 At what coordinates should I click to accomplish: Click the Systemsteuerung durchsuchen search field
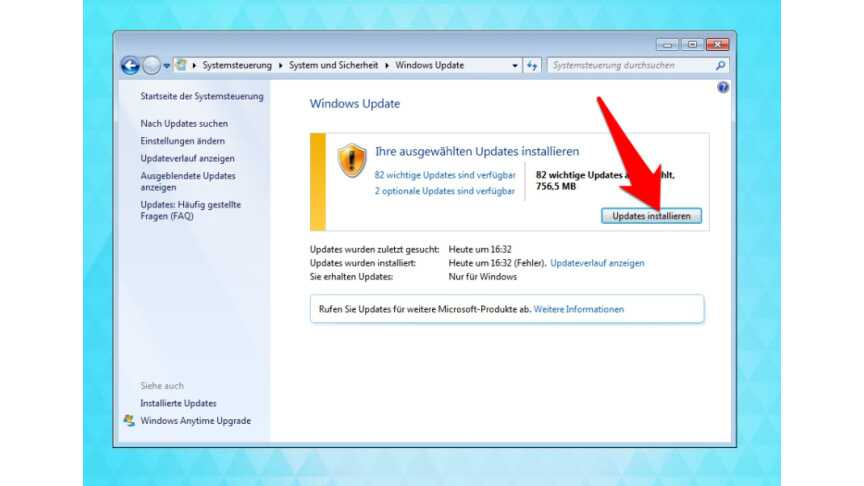(x=631, y=65)
